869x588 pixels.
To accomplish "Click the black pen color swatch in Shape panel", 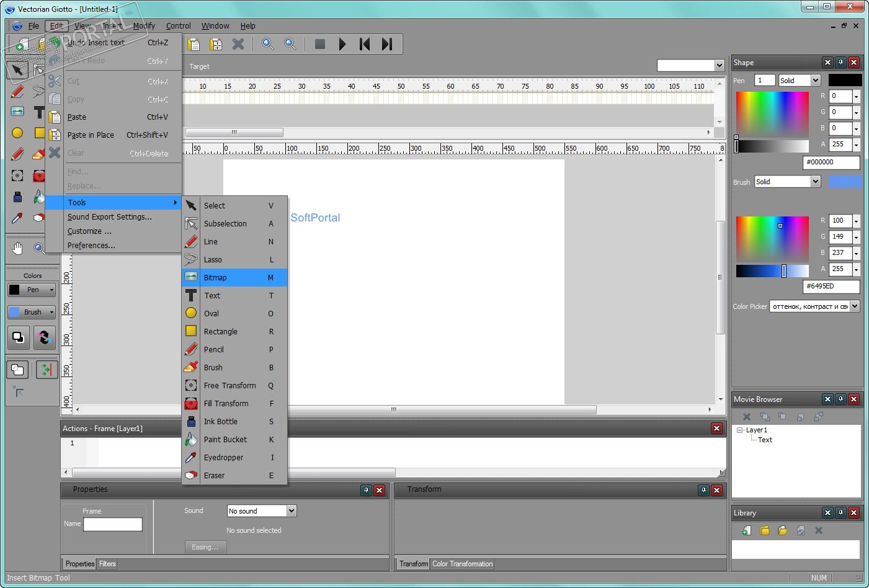I will (845, 80).
